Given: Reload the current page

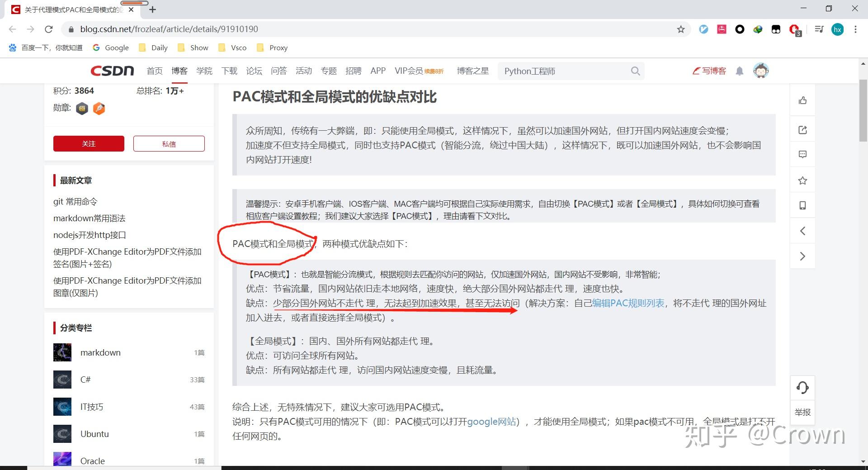Looking at the screenshot, I should (x=49, y=29).
